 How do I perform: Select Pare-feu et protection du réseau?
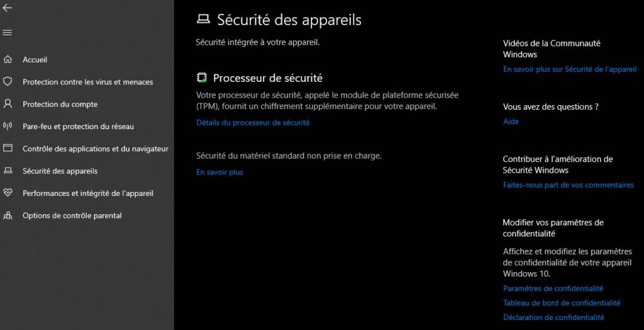coord(79,127)
